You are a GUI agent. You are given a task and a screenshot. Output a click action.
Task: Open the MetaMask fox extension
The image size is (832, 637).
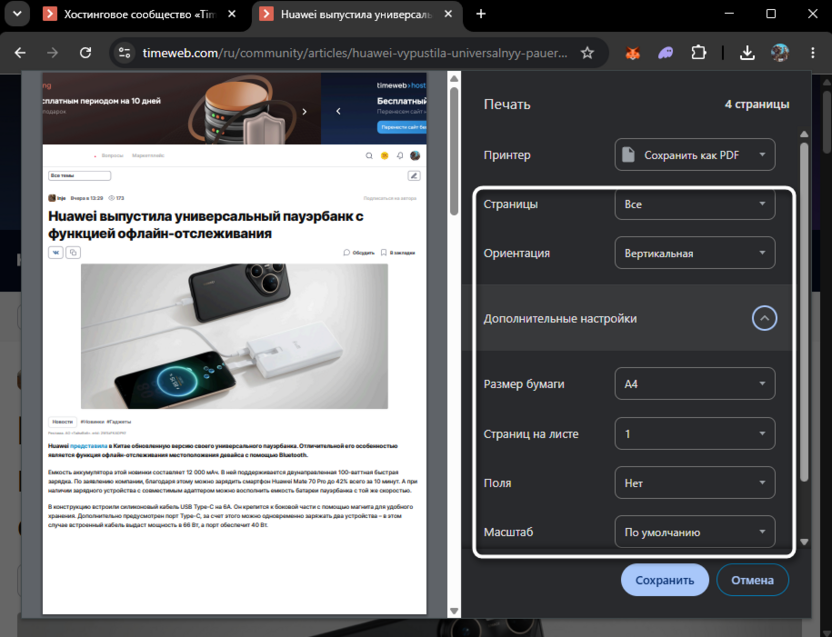pos(632,53)
